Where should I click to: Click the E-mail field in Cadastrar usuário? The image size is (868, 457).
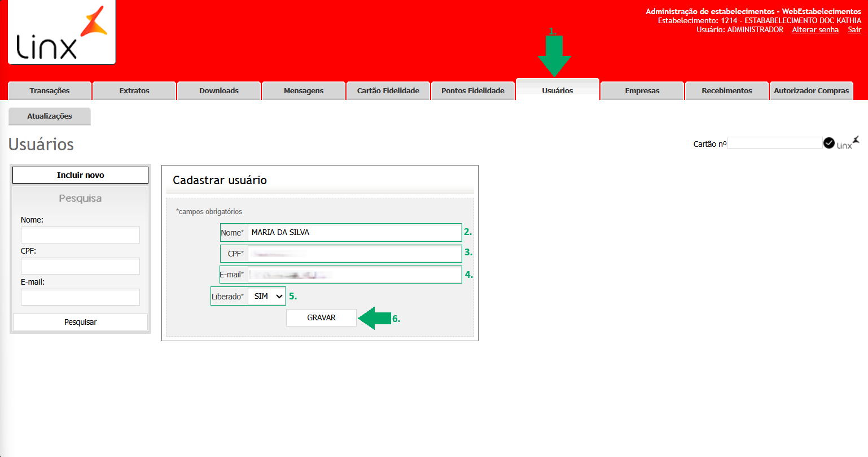coord(354,275)
